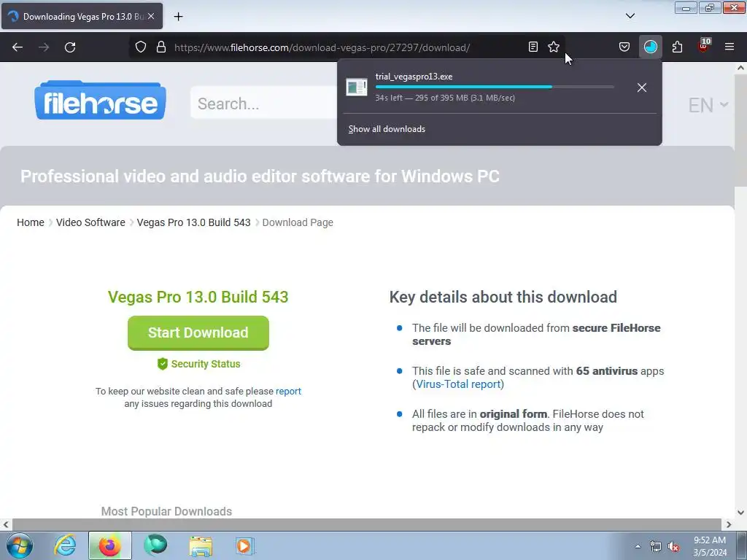Open the Extensions puzzle icon
Image resolution: width=747 pixels, height=560 pixels.
tap(677, 47)
